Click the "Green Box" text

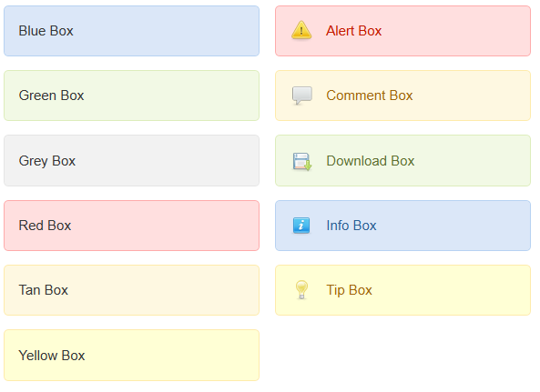pos(51,95)
